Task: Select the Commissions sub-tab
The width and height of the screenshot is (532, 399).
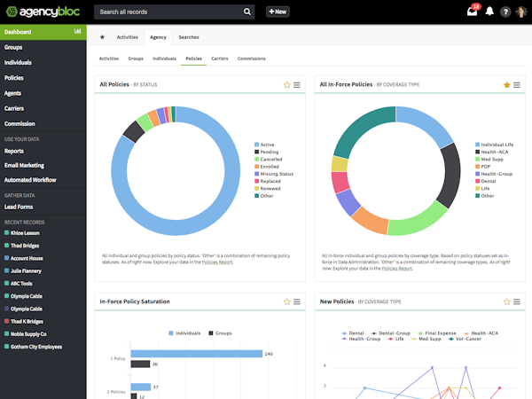Action: tap(252, 59)
